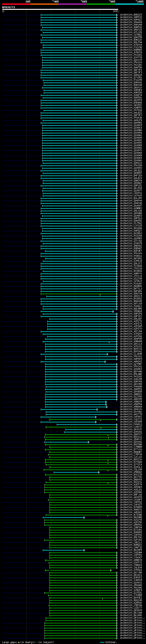Select the UniRef100_Q1H977 label

click(131, 191)
